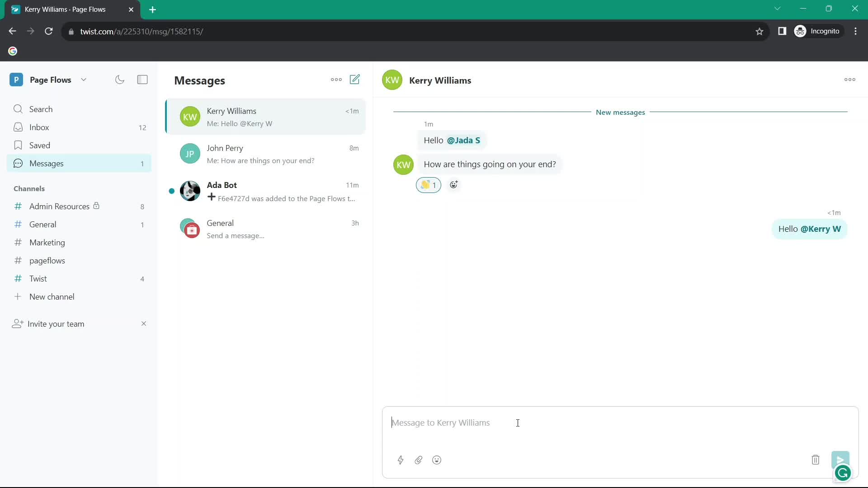Open quick actions lightning bolt icon
This screenshot has height=488, width=868.
[x=401, y=460]
